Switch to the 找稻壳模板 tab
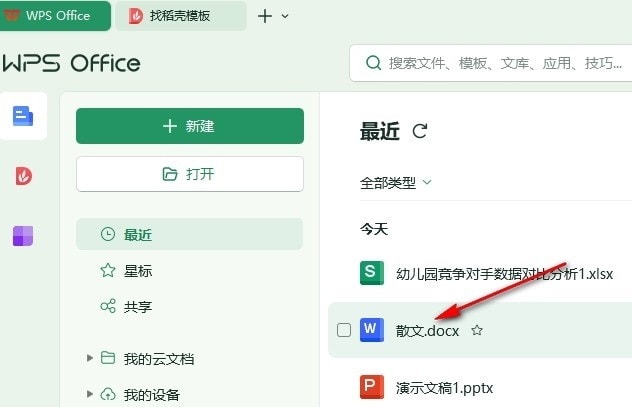The width and height of the screenshot is (632, 407). pos(181,16)
